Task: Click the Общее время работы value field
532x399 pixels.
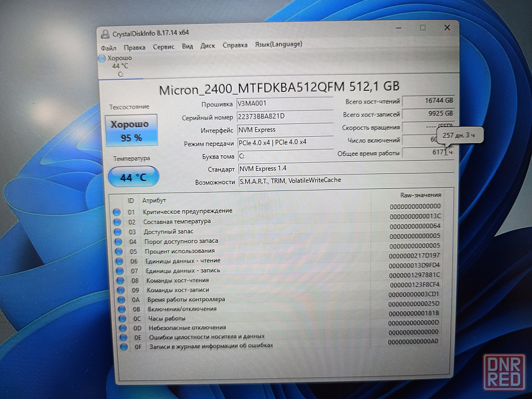Action: click(x=428, y=153)
